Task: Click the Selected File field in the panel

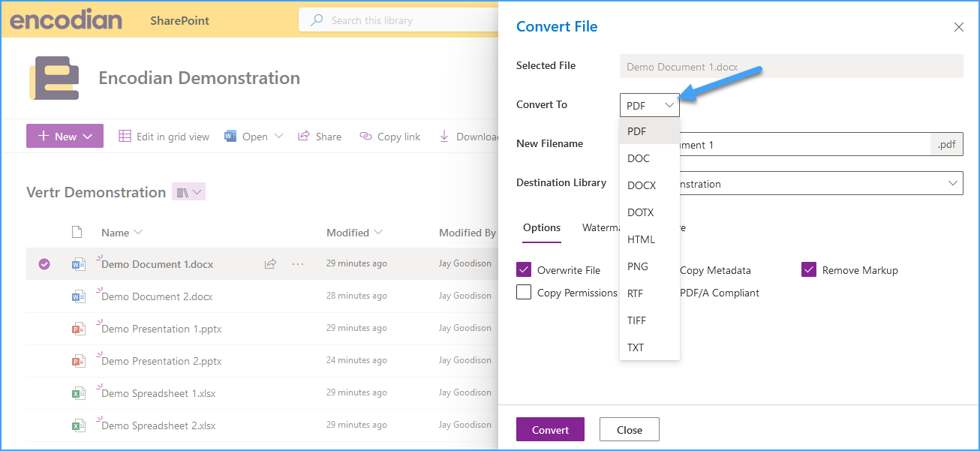Action: pos(792,66)
